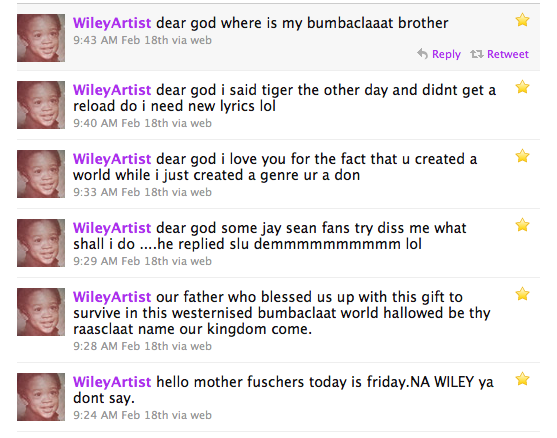Click the Reply arrow icon
This screenshot has width=557, height=438.
click(422, 54)
